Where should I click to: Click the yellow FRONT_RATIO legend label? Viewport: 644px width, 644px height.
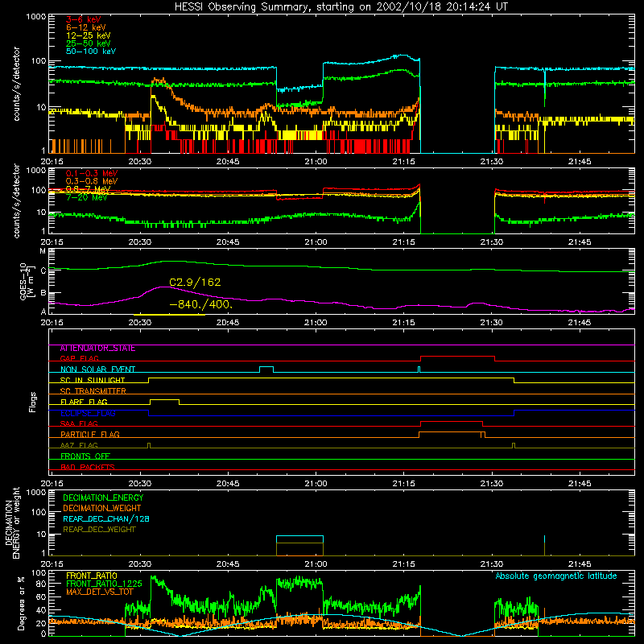[92, 576]
